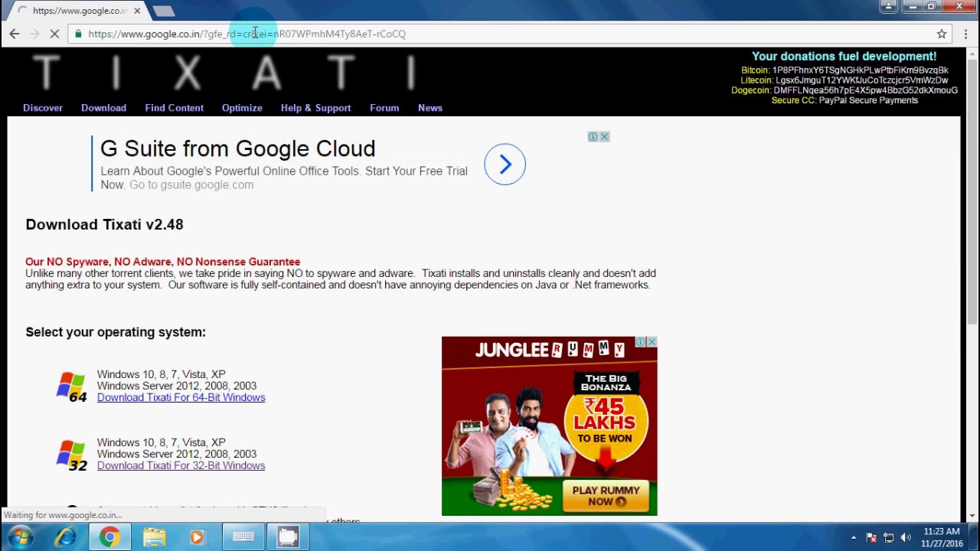This screenshot has height=551, width=980.
Task: Click the Windows 64-bit logo icon
Action: [71, 386]
